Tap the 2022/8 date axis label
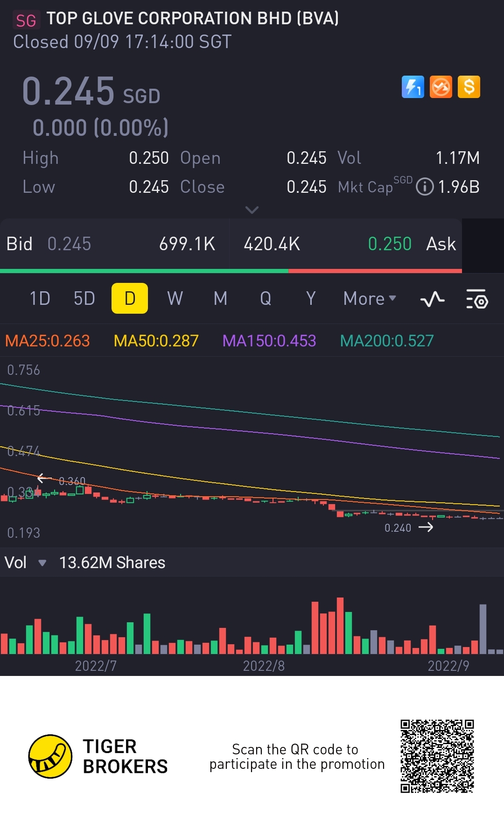The image size is (504, 837). point(264,666)
